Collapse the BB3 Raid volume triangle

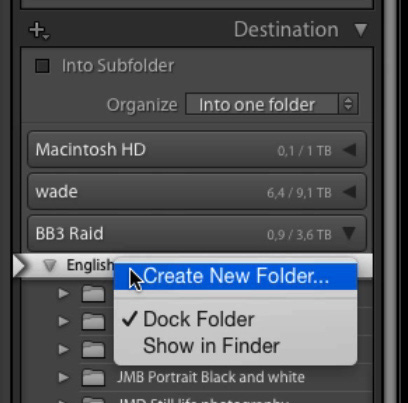click(x=349, y=233)
